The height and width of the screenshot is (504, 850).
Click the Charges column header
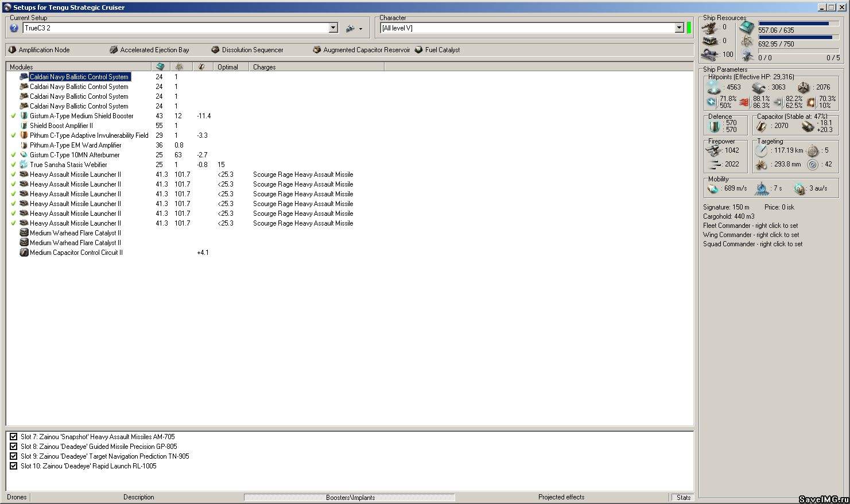click(317, 67)
